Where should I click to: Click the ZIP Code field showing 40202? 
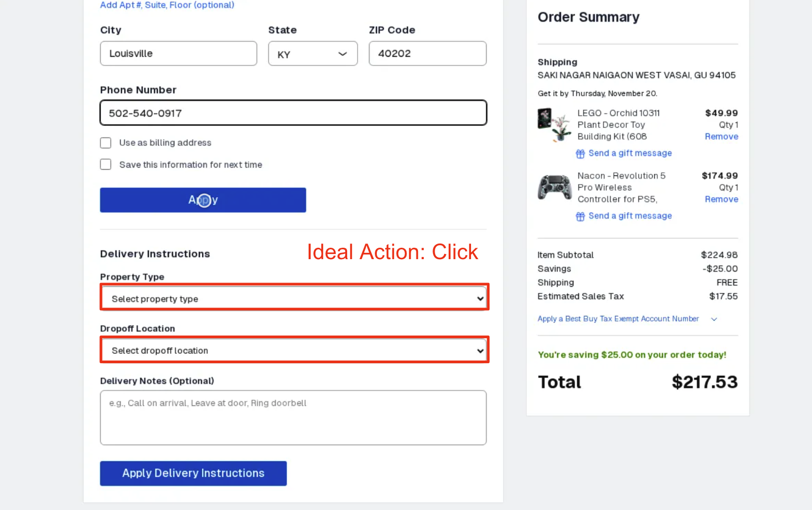pyautogui.click(x=427, y=53)
